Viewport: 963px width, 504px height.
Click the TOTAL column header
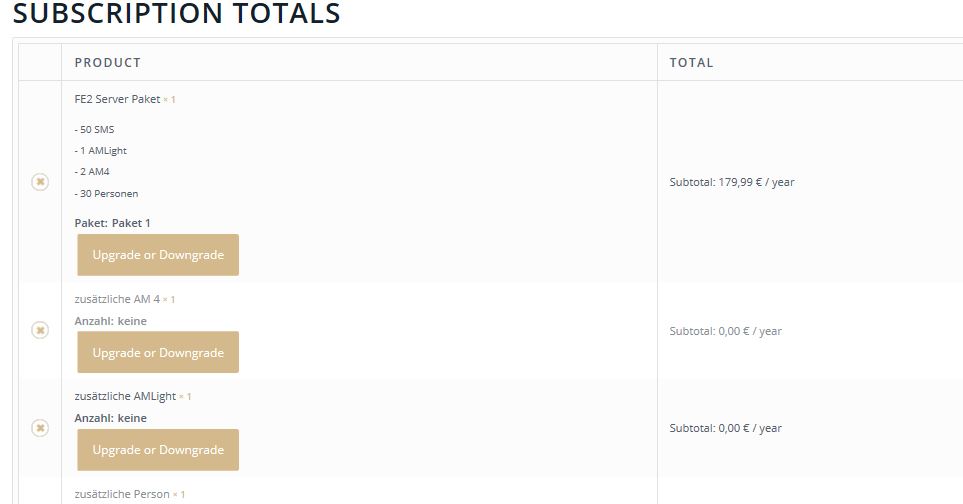click(x=692, y=63)
